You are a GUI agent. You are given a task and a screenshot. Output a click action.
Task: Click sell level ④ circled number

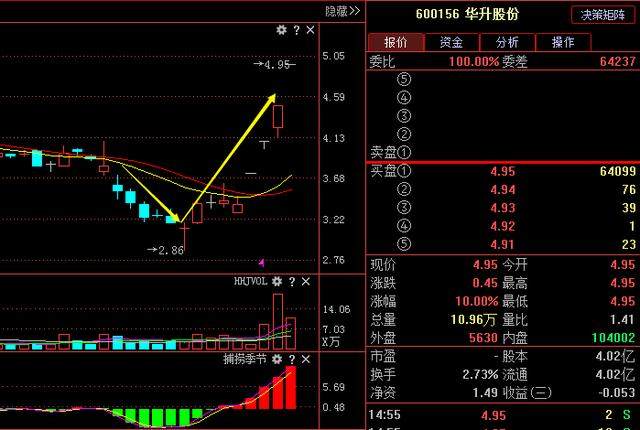(x=404, y=98)
